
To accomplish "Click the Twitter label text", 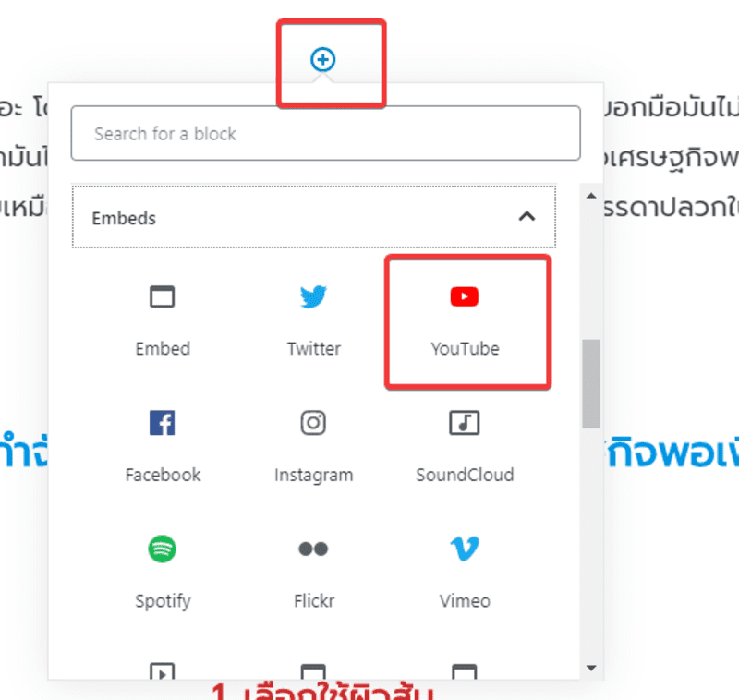I will (x=314, y=348).
